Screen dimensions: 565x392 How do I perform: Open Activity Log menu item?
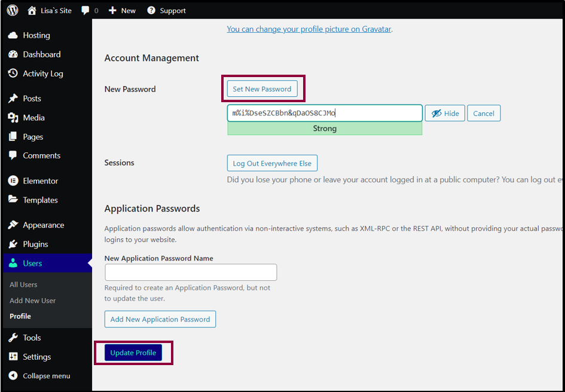tap(43, 73)
